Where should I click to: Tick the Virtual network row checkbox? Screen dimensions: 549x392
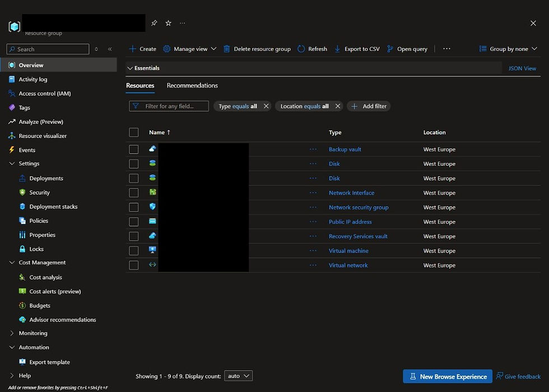click(x=134, y=265)
